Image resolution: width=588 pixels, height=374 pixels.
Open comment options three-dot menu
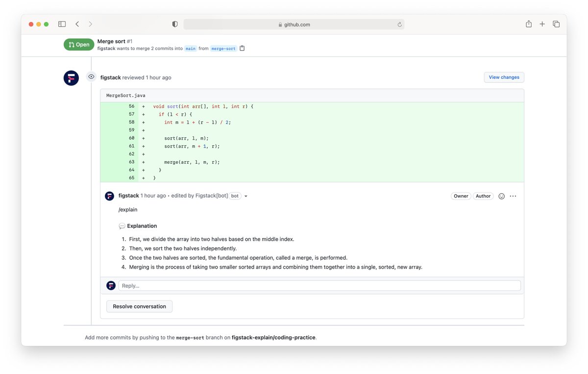[x=513, y=196]
